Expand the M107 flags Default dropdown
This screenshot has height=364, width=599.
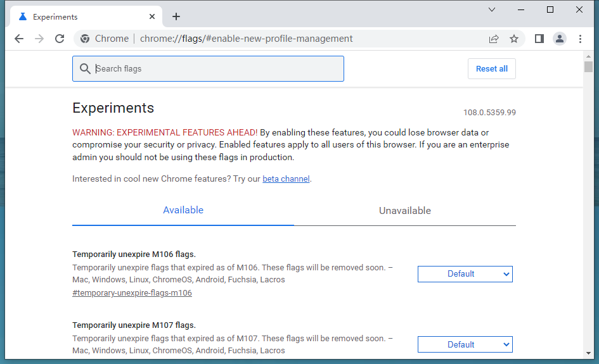465,344
